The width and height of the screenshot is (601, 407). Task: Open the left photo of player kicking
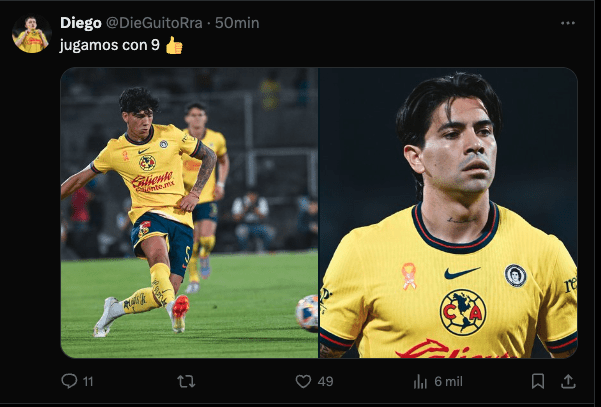click(x=189, y=212)
